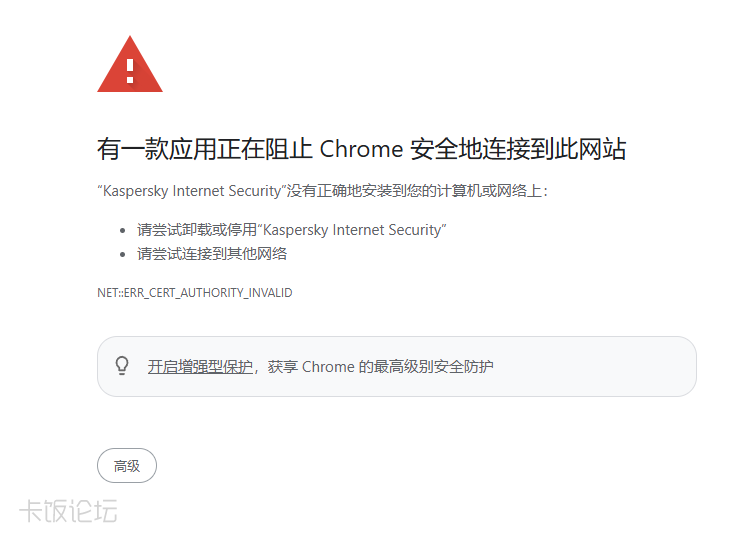This screenshot has height=534, width=741.
Task: Click the word "Chrome" in the protection banner
Action: click(x=328, y=367)
